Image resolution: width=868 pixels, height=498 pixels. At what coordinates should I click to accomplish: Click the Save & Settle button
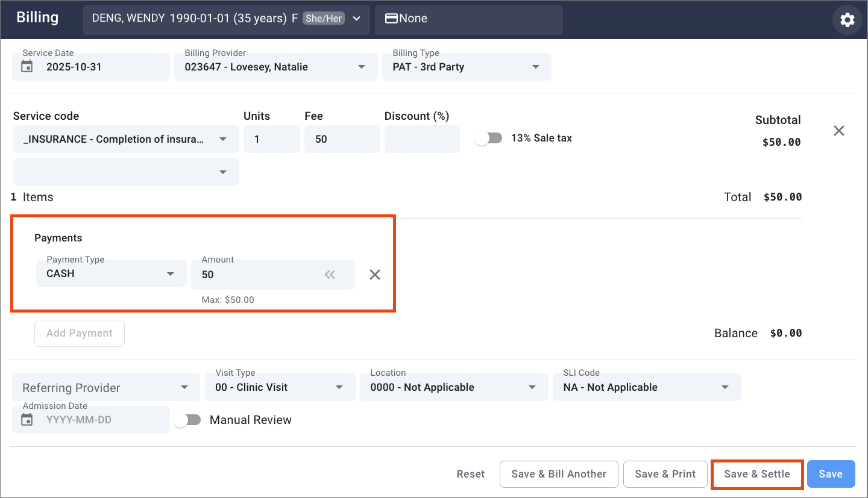757,474
